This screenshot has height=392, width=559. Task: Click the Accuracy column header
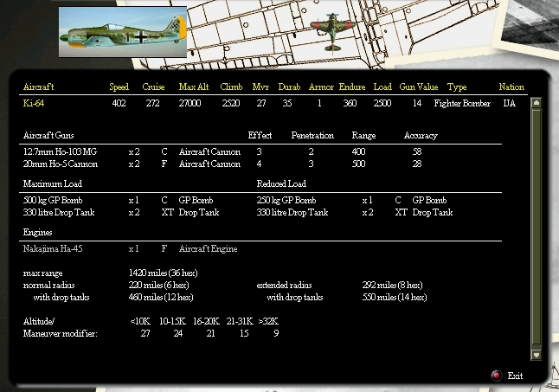pyautogui.click(x=421, y=136)
